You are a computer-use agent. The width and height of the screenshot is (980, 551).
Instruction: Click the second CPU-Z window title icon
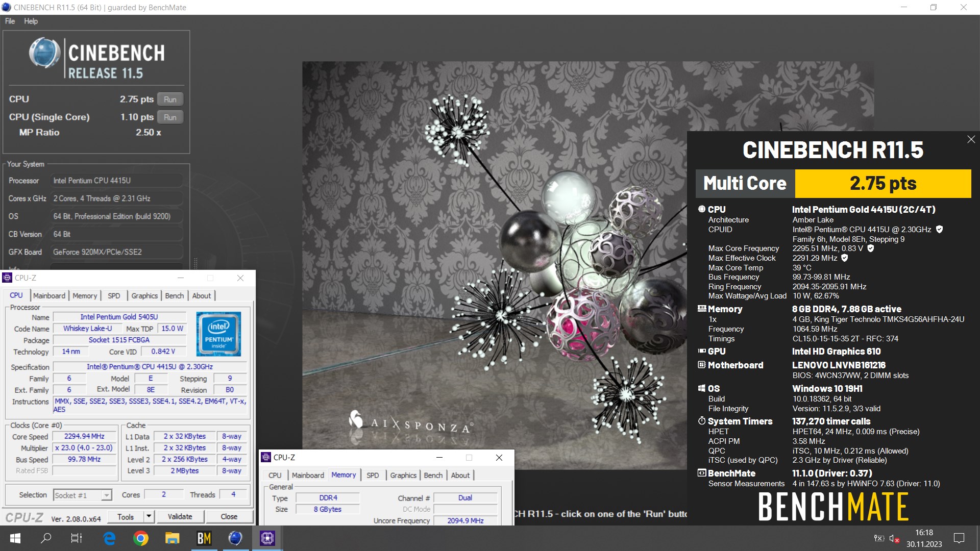tap(266, 458)
